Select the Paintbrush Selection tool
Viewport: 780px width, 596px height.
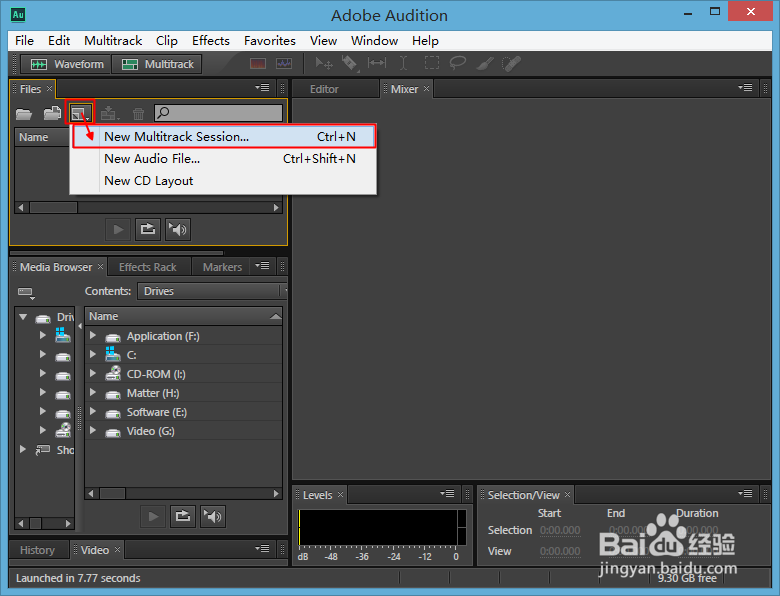(485, 63)
